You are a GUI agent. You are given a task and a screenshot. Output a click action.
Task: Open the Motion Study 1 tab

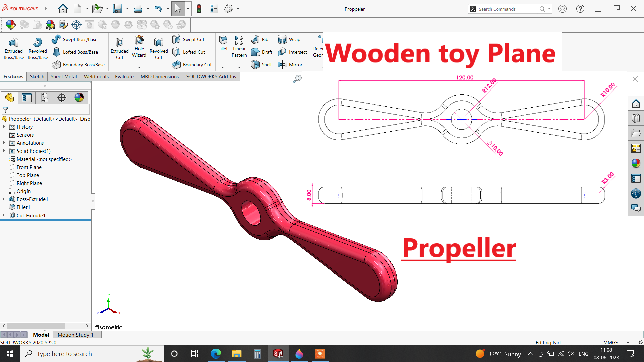(75, 335)
